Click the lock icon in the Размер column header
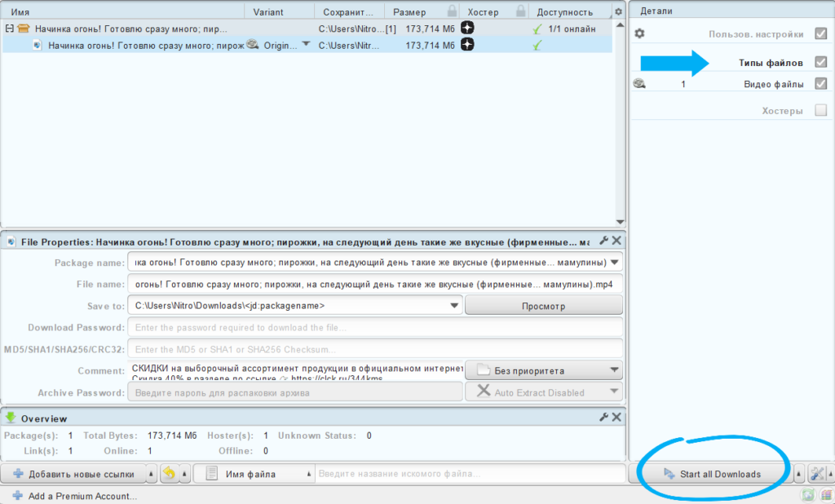Screen dimensions: 835x504 (452, 11)
